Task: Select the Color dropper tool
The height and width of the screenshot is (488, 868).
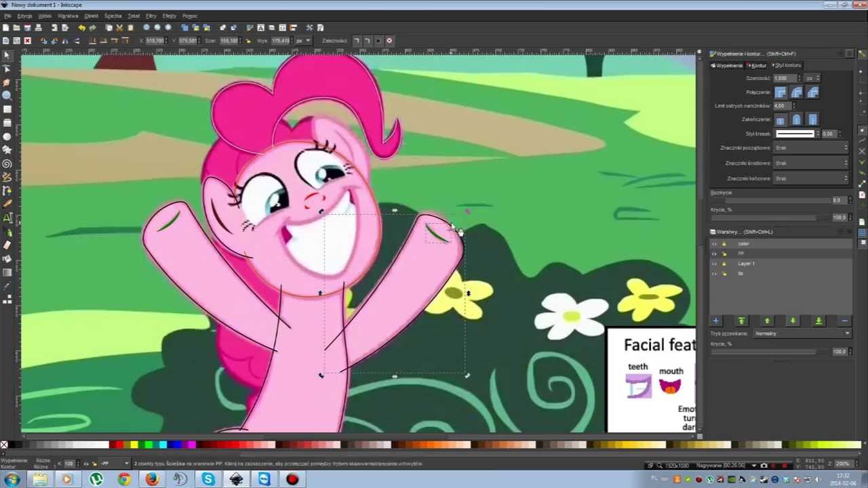Action: pyautogui.click(x=7, y=286)
